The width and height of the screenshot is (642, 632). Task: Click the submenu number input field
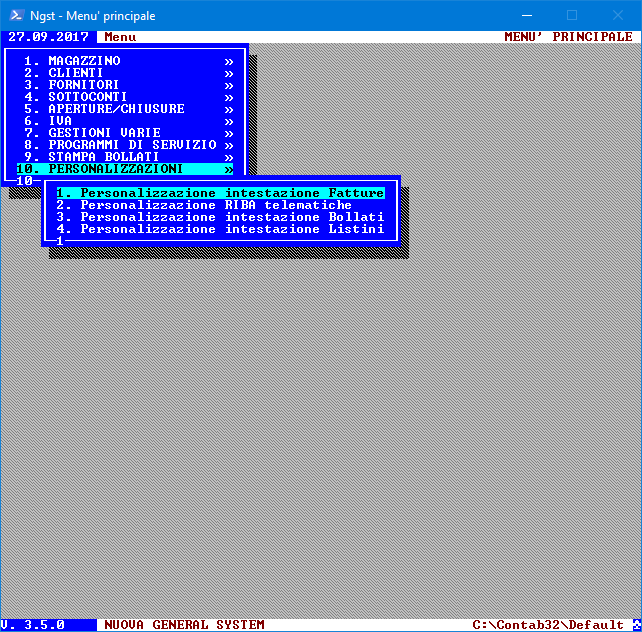[60, 241]
